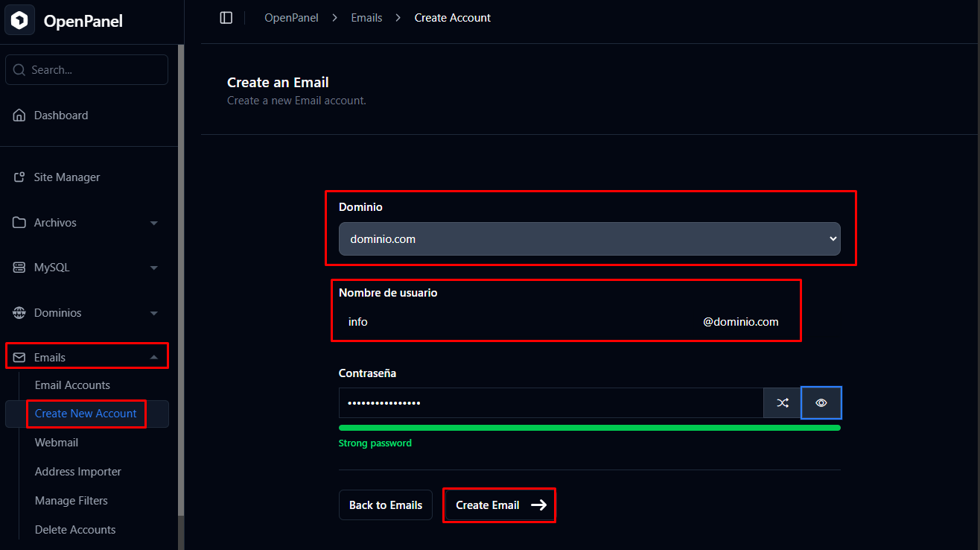Collapse the Emails menu section
Image resolution: width=980 pixels, height=550 pixels.
(154, 358)
